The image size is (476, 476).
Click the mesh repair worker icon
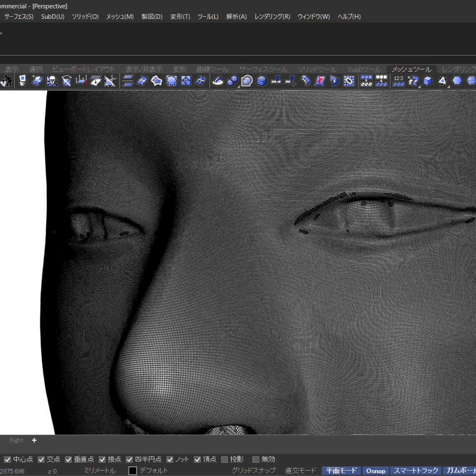(x=6, y=81)
